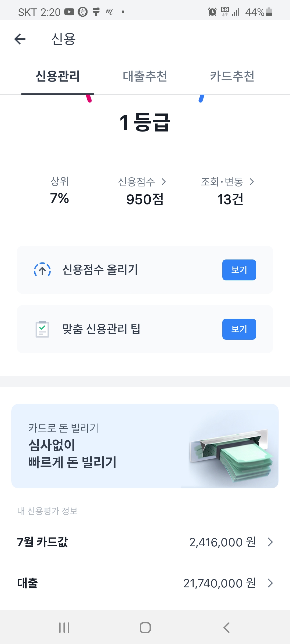The height and width of the screenshot is (644, 290).
Task: Switch to the 대출추천 tab
Action: tap(145, 76)
